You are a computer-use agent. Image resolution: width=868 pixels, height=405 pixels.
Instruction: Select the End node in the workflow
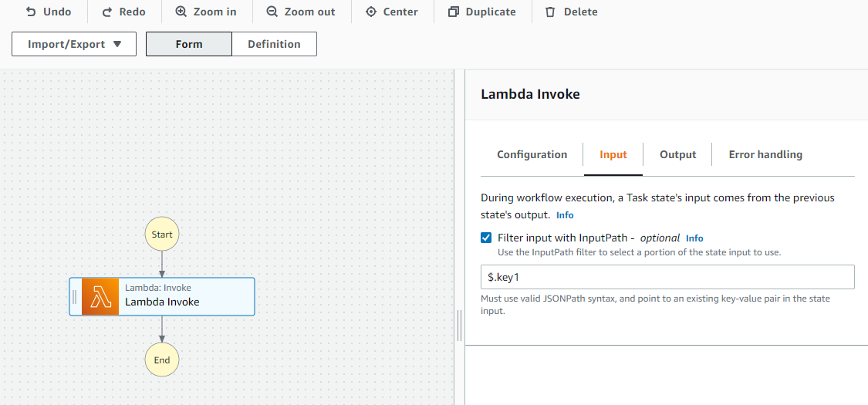coord(162,360)
